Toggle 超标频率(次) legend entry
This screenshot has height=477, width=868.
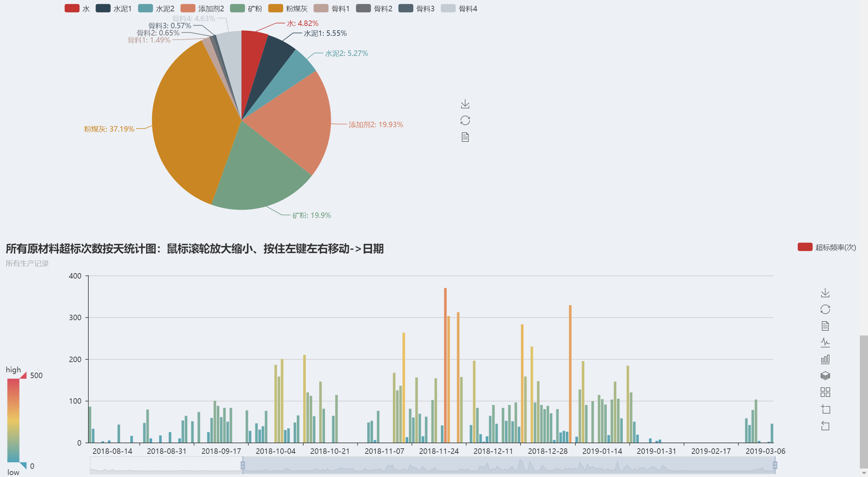coord(805,247)
